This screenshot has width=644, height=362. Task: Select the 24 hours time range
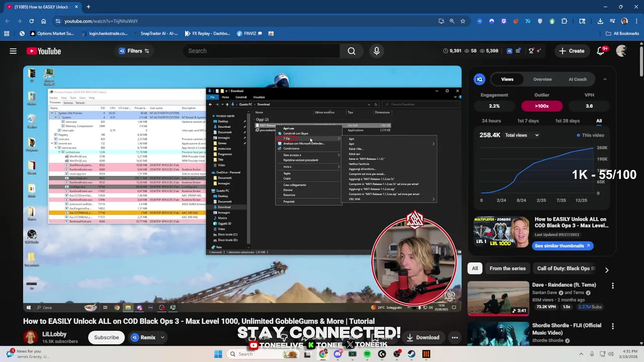click(491, 121)
